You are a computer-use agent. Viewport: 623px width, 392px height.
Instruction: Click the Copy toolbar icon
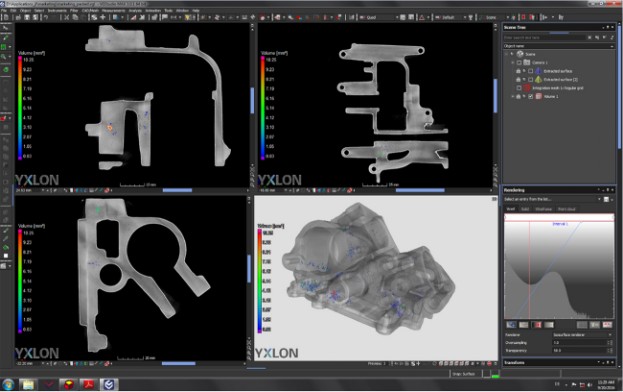(75, 17)
